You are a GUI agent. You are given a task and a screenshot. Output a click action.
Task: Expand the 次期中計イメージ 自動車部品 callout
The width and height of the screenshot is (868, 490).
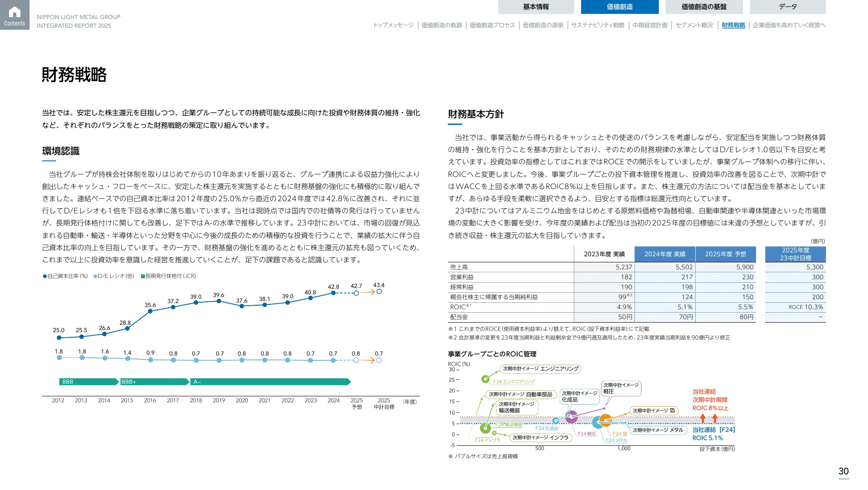(x=520, y=394)
